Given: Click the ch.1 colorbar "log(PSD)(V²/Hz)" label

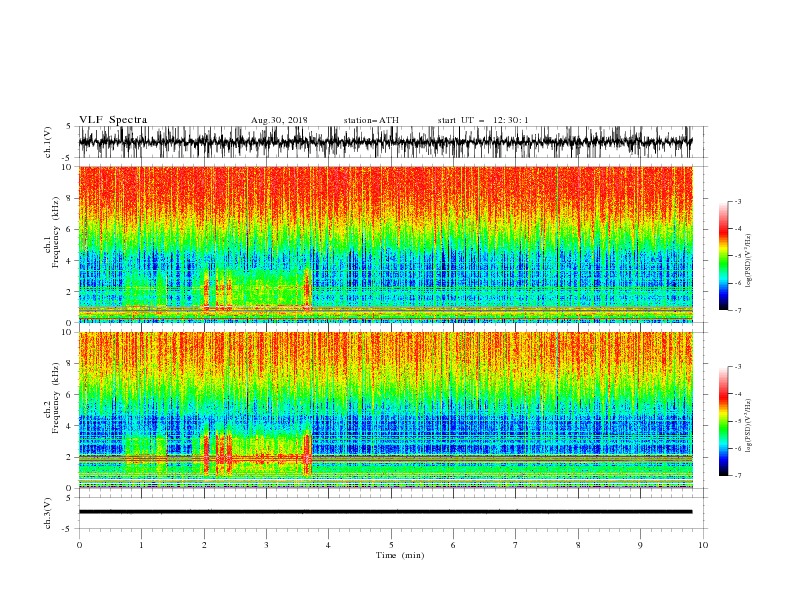Looking at the screenshot, I should tap(748, 261).
